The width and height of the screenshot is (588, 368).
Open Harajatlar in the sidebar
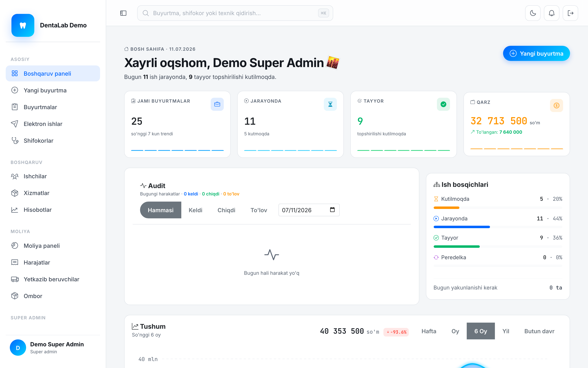[53, 262]
